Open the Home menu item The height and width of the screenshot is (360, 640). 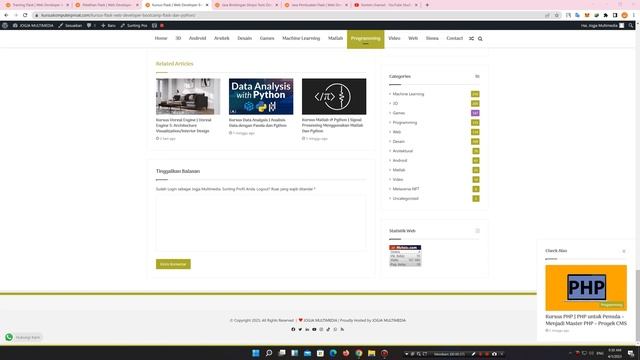point(161,38)
